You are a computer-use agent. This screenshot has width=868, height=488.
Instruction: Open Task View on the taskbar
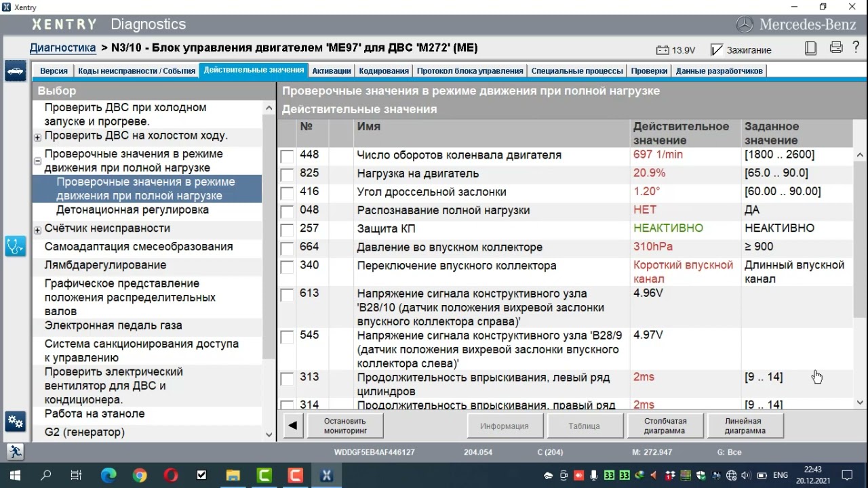pos(77,475)
